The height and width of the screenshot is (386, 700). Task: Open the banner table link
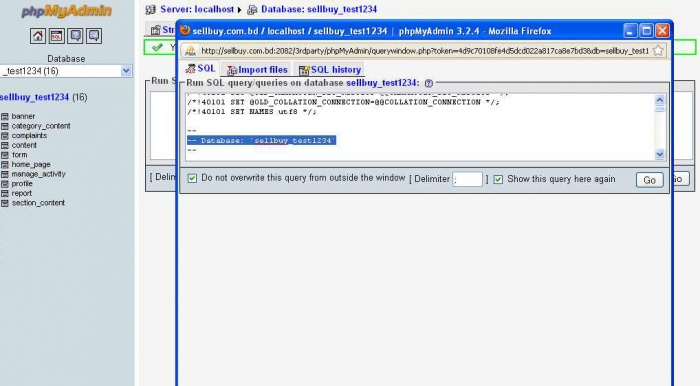[23, 116]
